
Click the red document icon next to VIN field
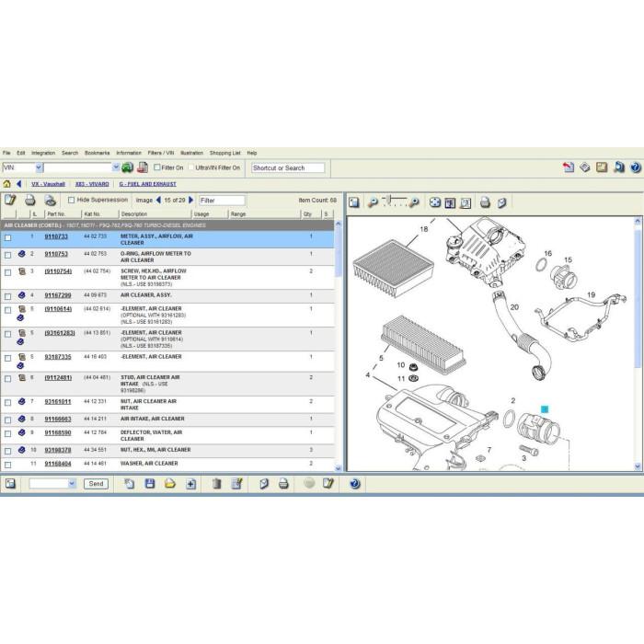[x=143, y=167]
